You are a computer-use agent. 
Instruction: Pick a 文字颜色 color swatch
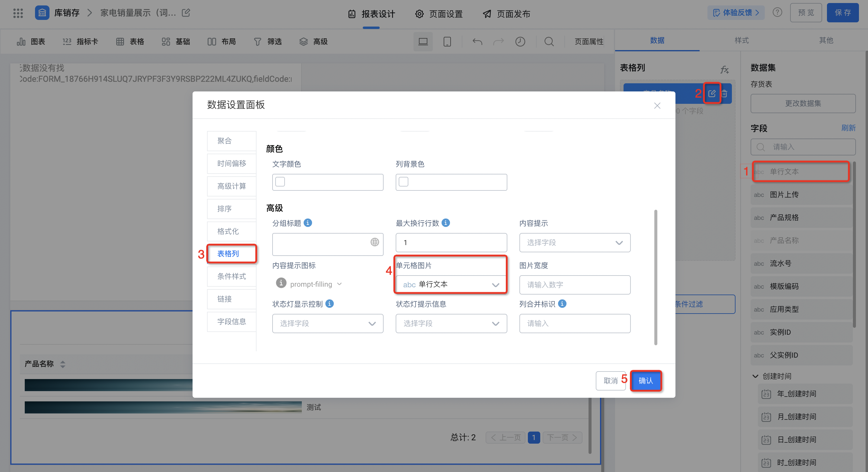tap(280, 182)
